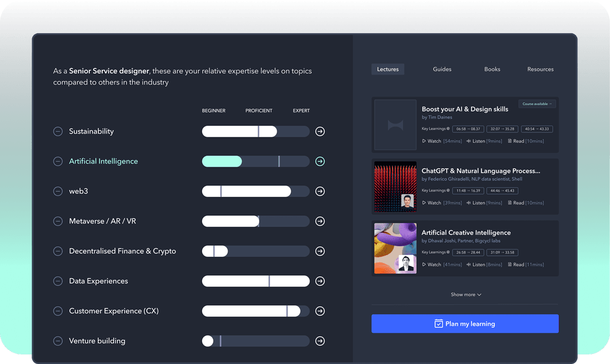Open Metaverse / AR / VR arrow icon
Image resolution: width=610 pixels, height=364 pixels.
[320, 221]
